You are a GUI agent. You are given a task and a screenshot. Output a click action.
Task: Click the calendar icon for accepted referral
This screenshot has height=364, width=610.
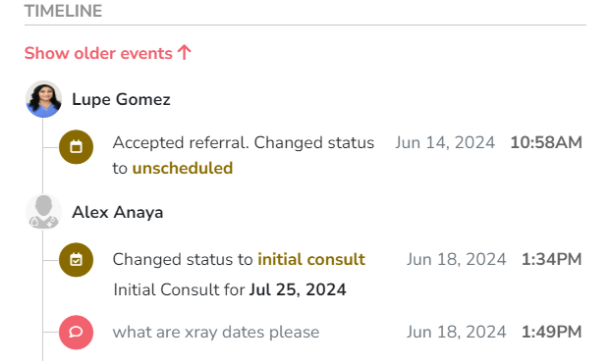tap(76, 147)
